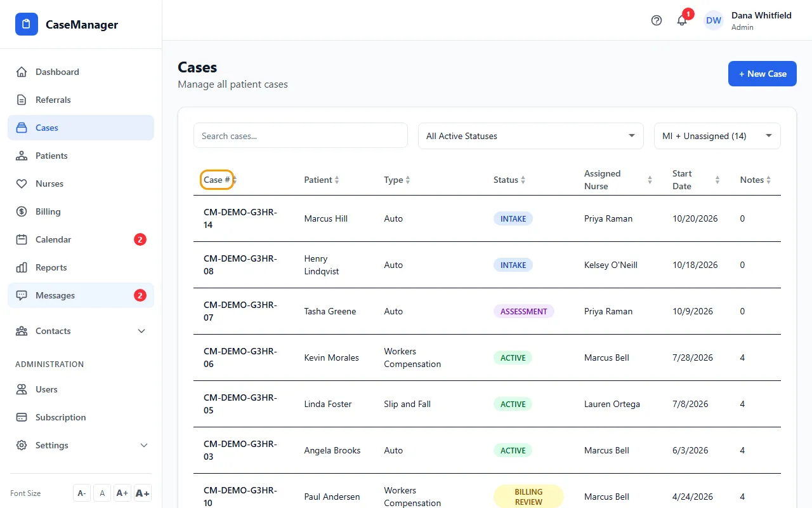Sort by Case # column arrows

[234, 180]
